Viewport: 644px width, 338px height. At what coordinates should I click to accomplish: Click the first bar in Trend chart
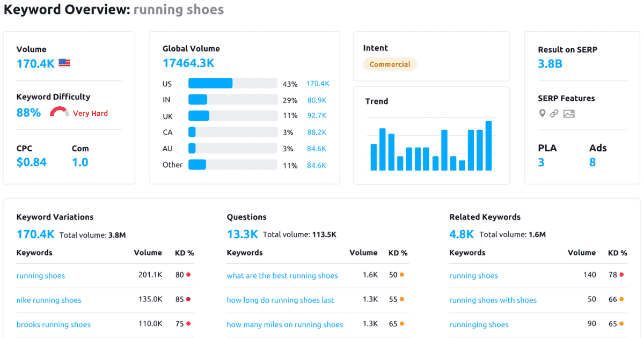(374, 157)
